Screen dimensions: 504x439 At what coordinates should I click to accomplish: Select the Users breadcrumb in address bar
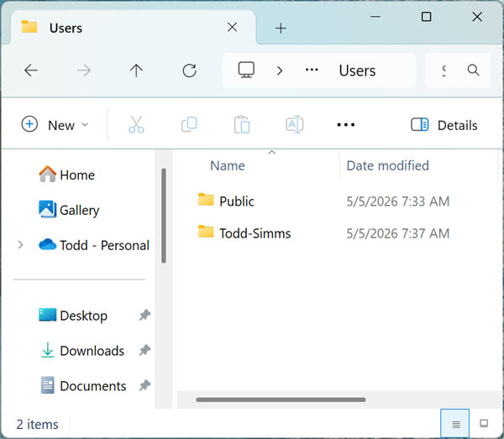[x=357, y=71]
